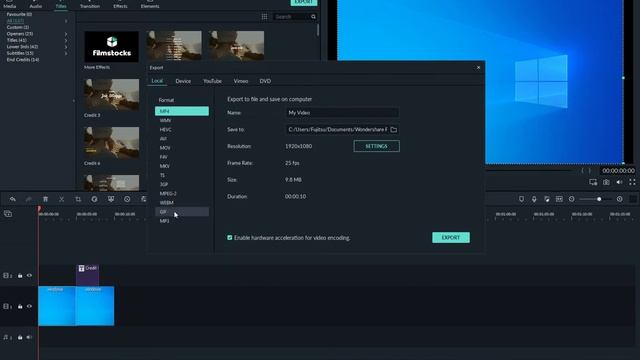640x360 pixels.
Task: Click the marker shield icon in timeline toolbar
Action: click(x=521, y=199)
